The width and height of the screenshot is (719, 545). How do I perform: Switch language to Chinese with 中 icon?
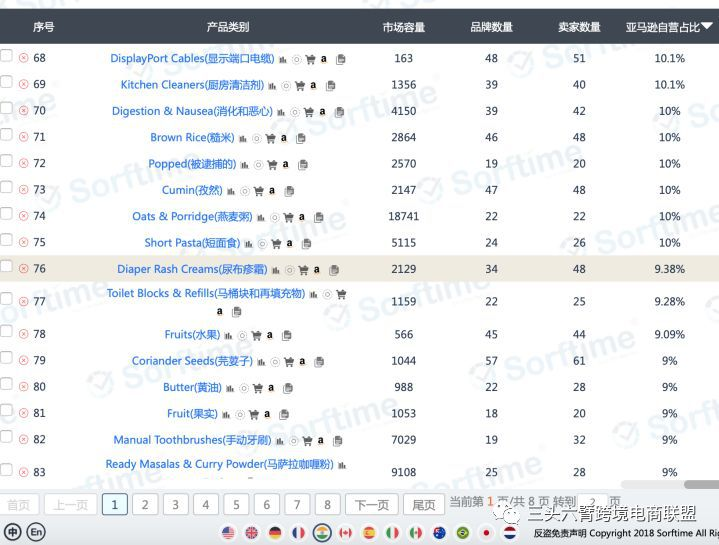pos(12,532)
